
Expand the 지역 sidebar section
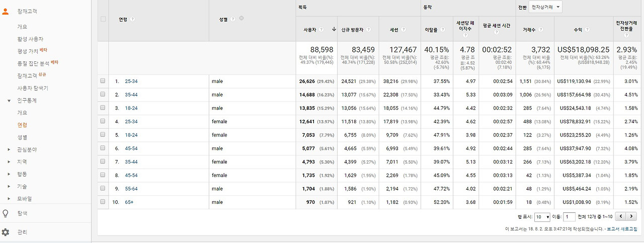[9, 162]
